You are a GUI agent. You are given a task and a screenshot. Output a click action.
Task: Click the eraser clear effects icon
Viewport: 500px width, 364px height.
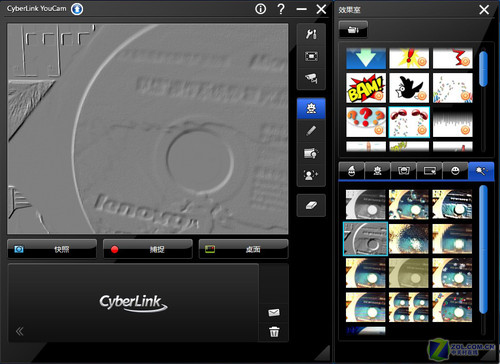click(311, 205)
